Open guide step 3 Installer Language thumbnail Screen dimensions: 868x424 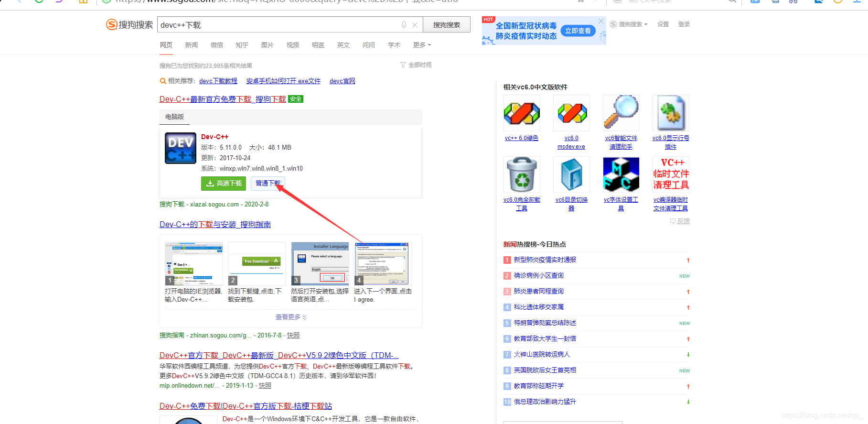click(320, 263)
